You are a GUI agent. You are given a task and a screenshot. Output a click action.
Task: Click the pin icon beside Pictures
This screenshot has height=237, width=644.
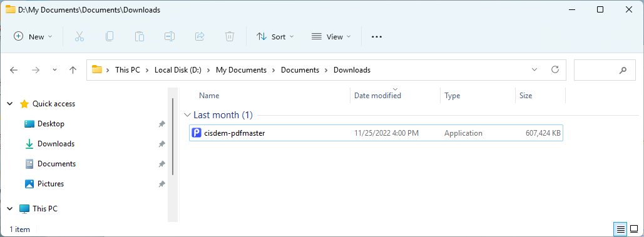point(162,184)
